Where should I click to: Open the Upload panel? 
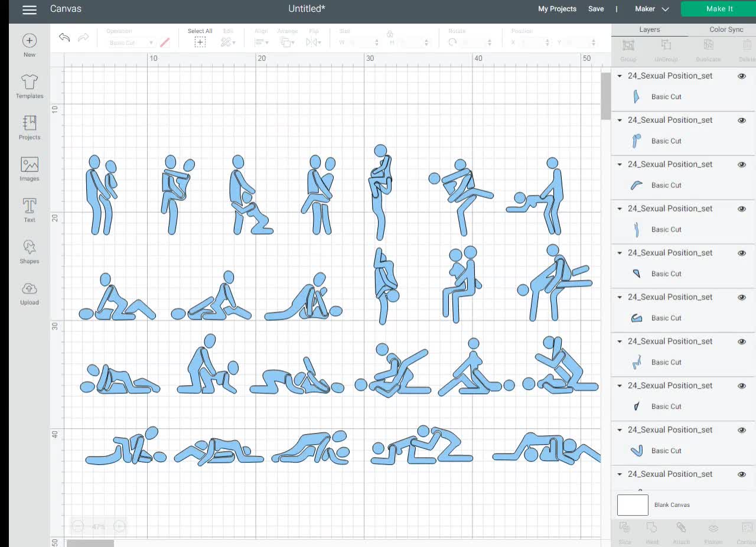(x=30, y=293)
